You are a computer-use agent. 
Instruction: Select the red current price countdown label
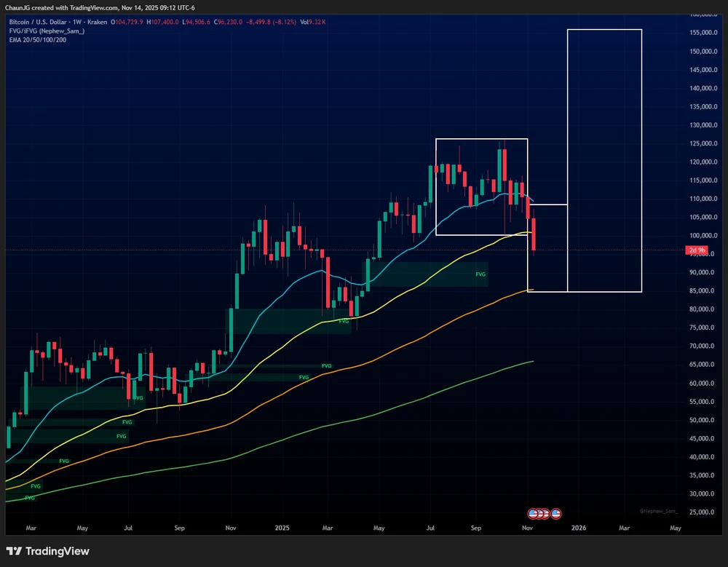pyautogui.click(x=695, y=251)
